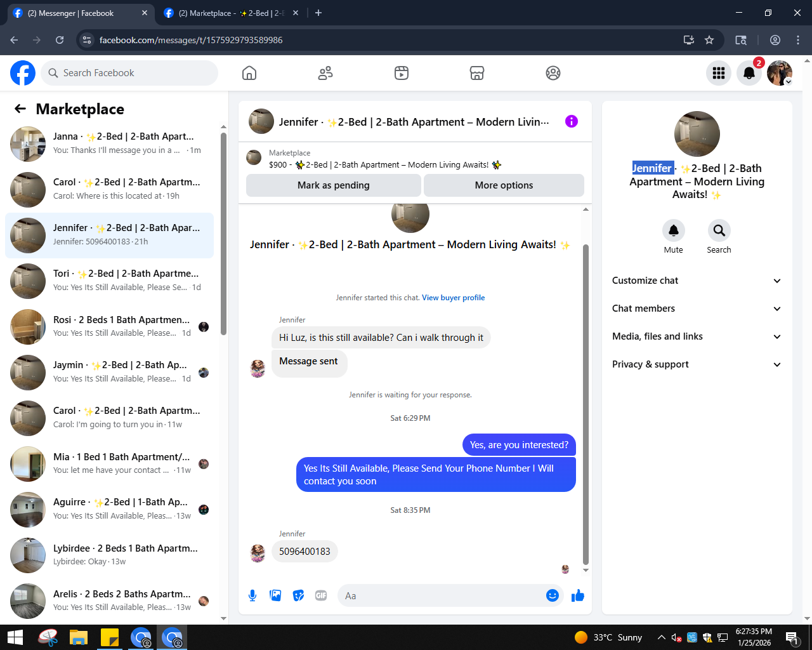This screenshot has width=812, height=650.
Task: Open Lybirdee's conversation in the chat list
Action: click(109, 555)
